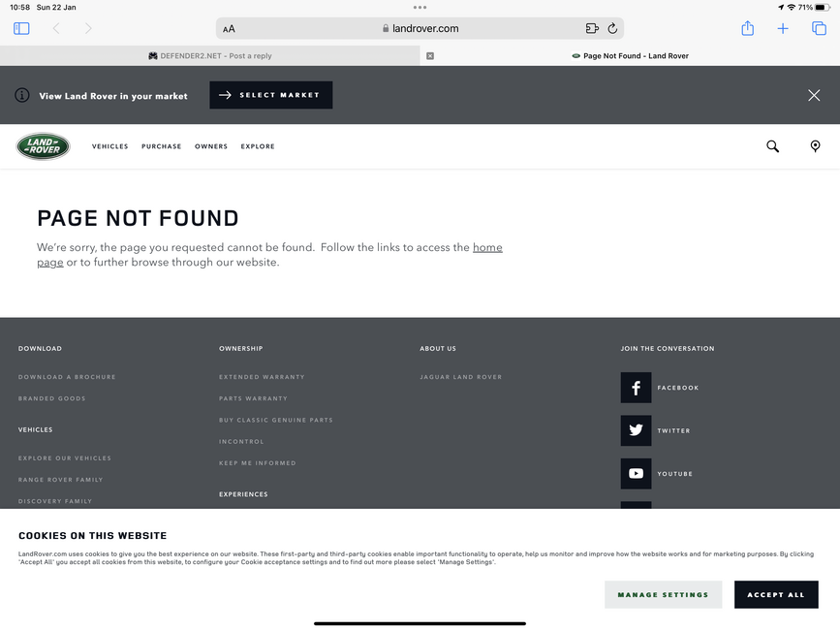
Task: Open the Facebook icon
Action: 636,388
